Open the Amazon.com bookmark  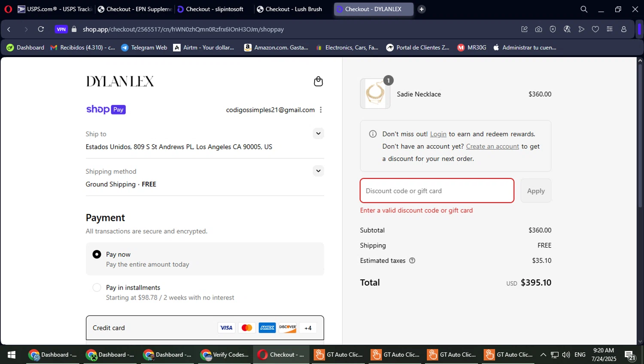click(276, 47)
